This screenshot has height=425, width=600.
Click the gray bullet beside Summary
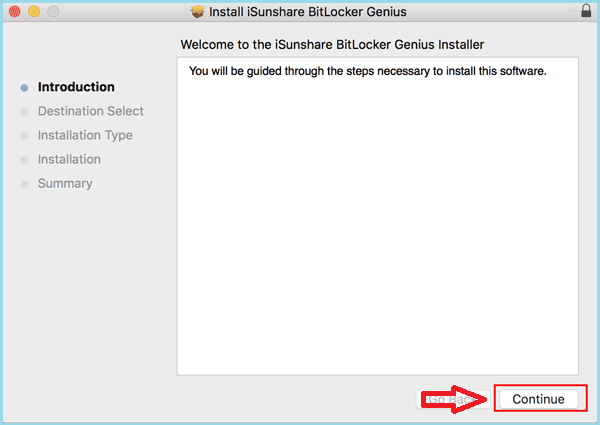coord(24,184)
